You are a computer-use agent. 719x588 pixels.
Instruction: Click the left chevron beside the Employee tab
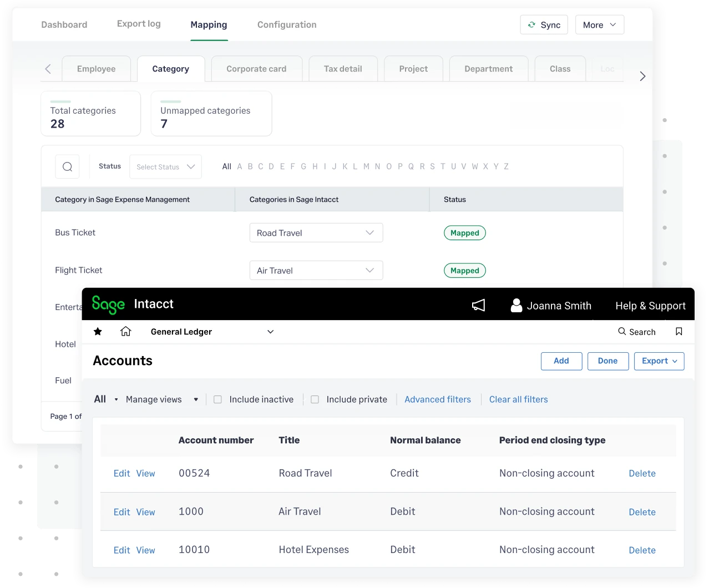click(49, 69)
